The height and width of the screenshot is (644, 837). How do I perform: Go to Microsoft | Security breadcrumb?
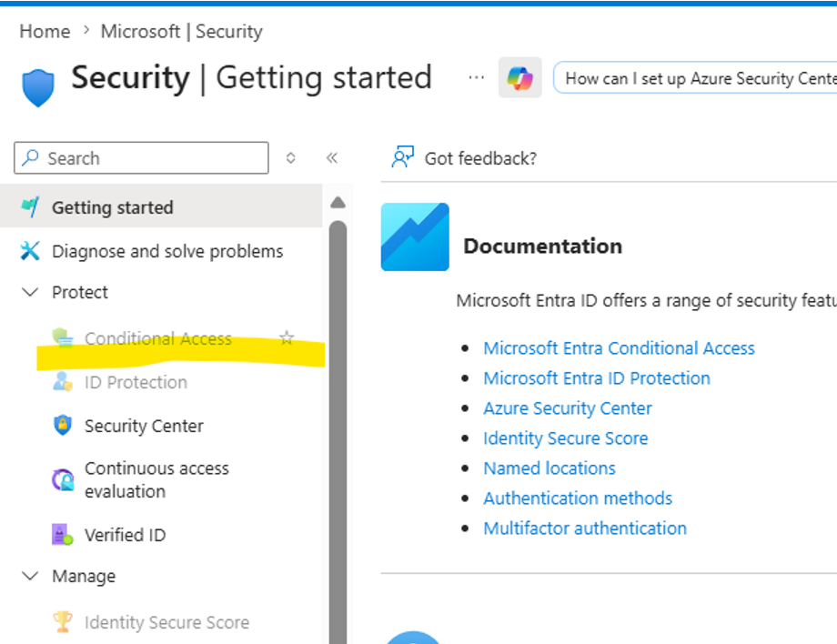(181, 32)
